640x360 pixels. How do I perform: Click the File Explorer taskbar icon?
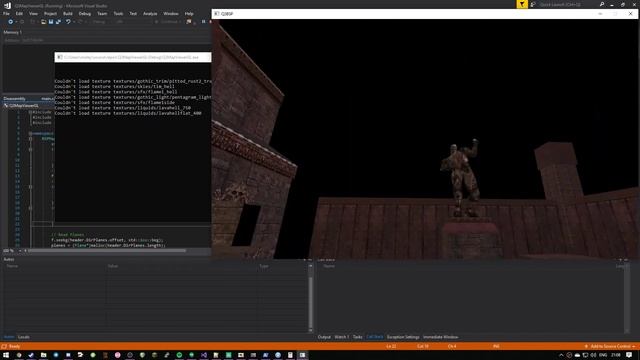point(43,355)
